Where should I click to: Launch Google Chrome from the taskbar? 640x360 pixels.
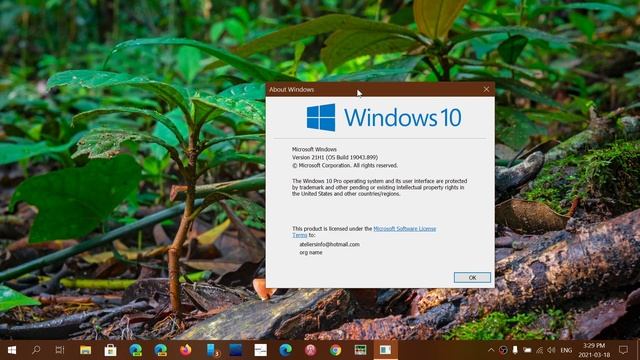(336, 350)
